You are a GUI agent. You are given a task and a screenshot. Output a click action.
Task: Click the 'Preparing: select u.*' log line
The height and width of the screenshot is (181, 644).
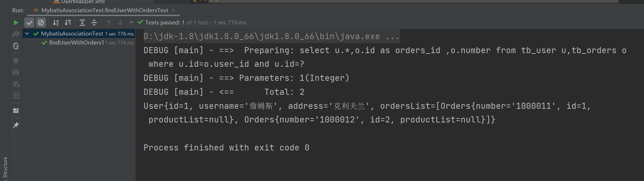click(x=385, y=51)
